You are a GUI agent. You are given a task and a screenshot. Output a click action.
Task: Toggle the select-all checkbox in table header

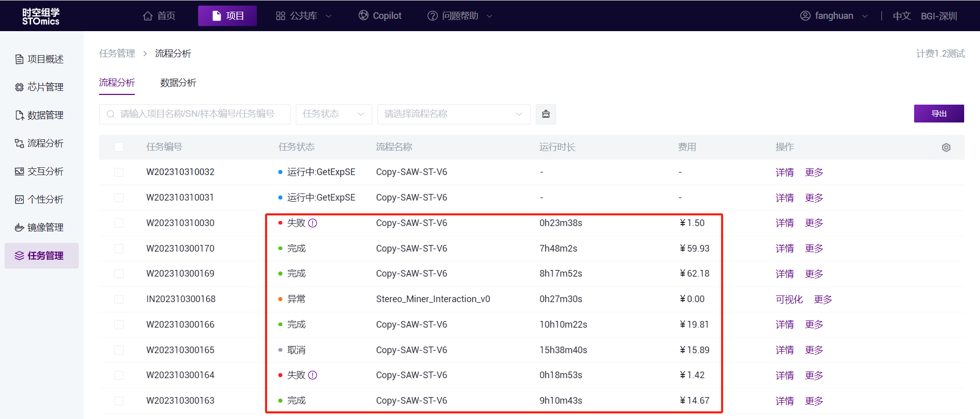click(119, 147)
